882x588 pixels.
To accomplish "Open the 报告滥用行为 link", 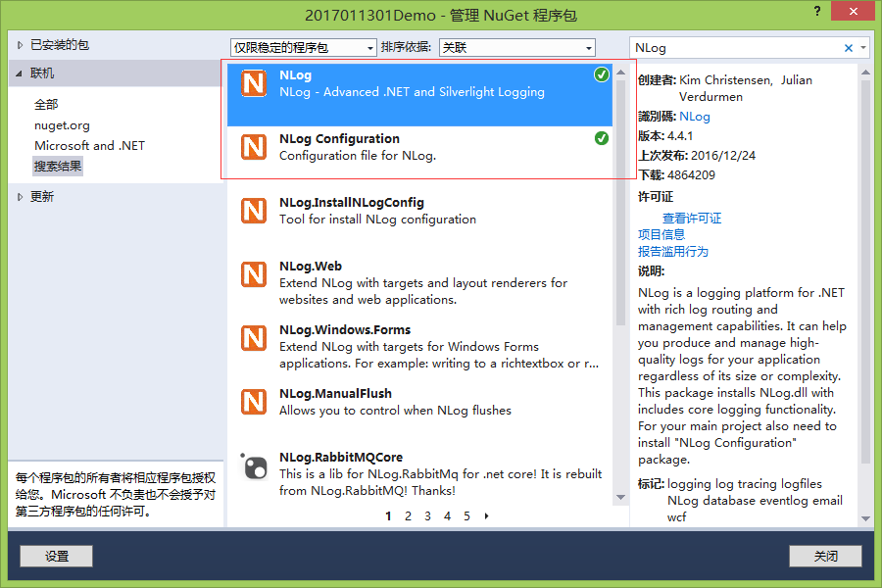I will click(x=672, y=252).
